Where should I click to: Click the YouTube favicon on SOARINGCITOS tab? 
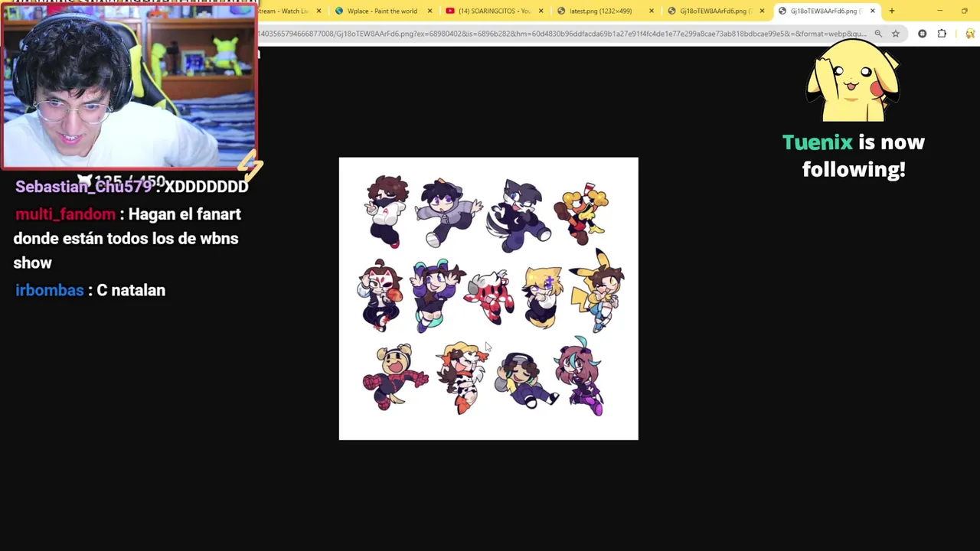click(x=450, y=11)
